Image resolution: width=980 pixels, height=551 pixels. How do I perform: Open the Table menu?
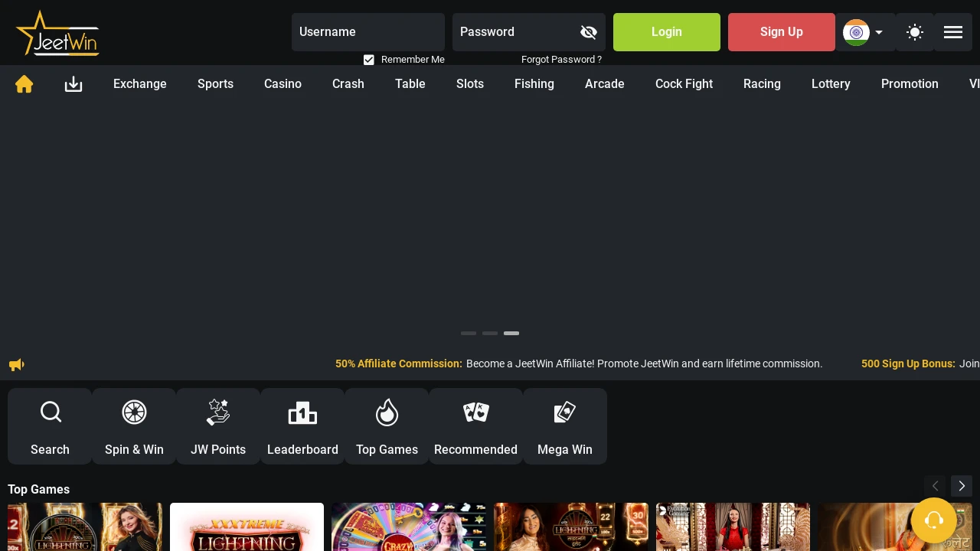(x=410, y=84)
